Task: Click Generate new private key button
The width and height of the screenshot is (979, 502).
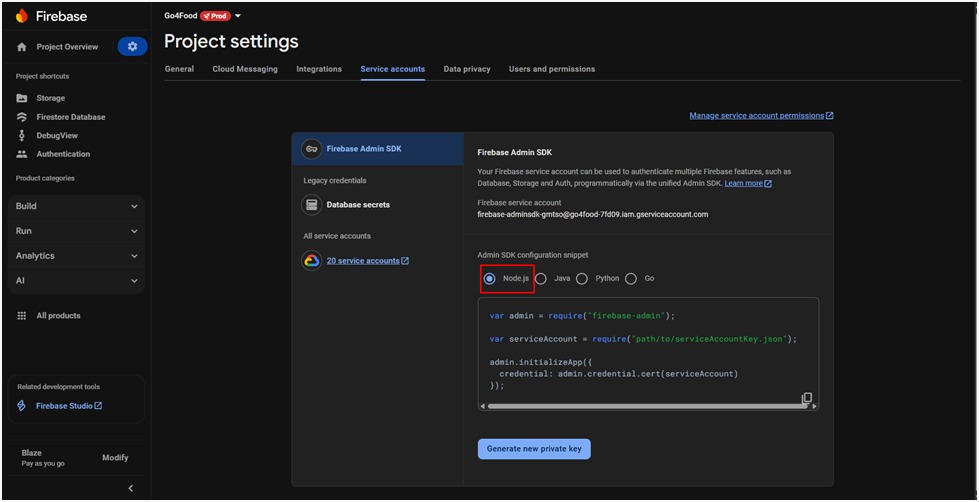Action: pyautogui.click(x=534, y=449)
